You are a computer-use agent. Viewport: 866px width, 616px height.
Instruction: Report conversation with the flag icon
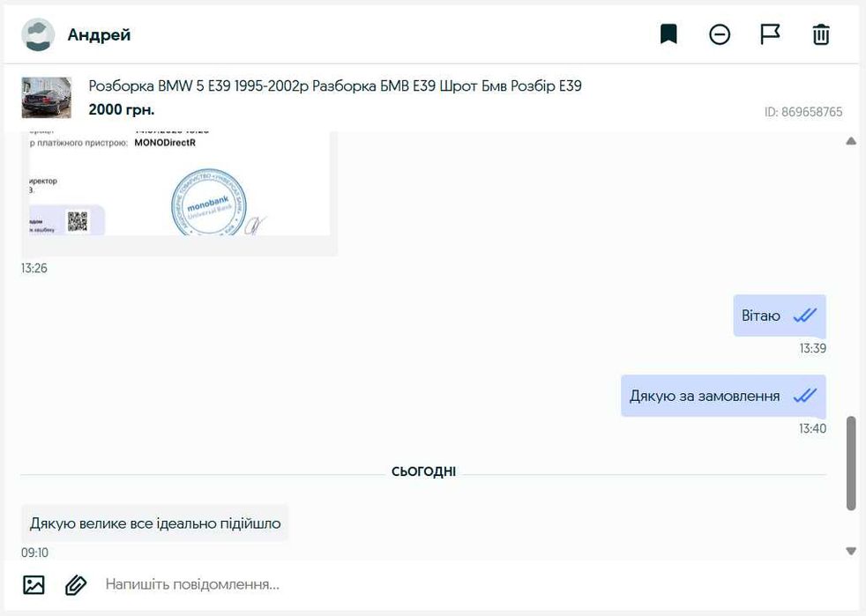(770, 34)
